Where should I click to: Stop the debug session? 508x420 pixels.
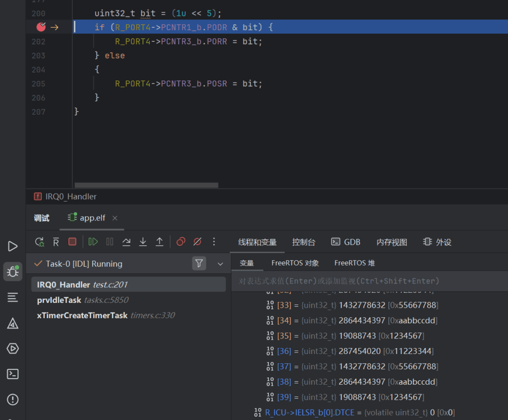coord(72,242)
